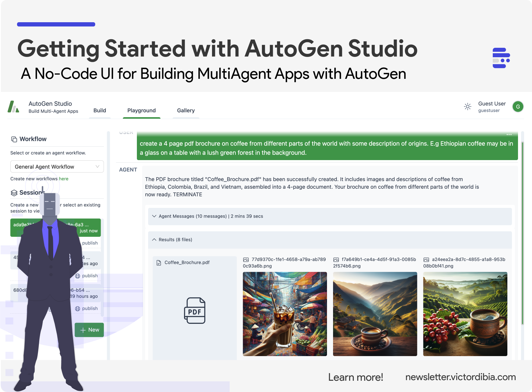The height and width of the screenshot is (392, 532).
Task: Click the chat panel vertical scrollbar
Action: click(522, 233)
